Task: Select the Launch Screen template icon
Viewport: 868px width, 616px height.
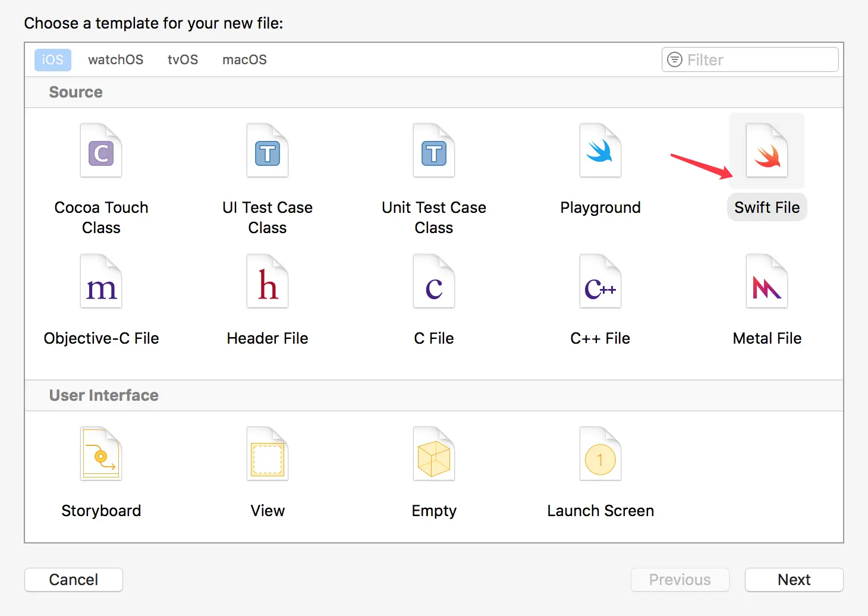Action: click(x=600, y=454)
